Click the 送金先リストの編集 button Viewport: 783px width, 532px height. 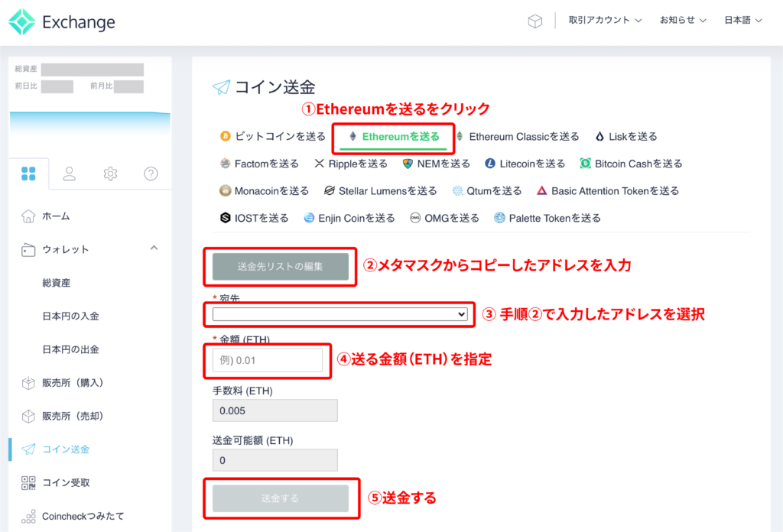[280, 267]
